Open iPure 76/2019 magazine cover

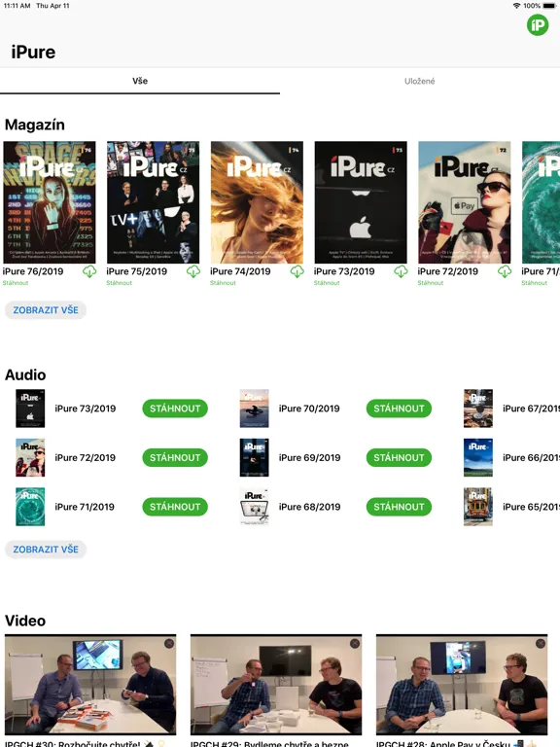pos(50,202)
